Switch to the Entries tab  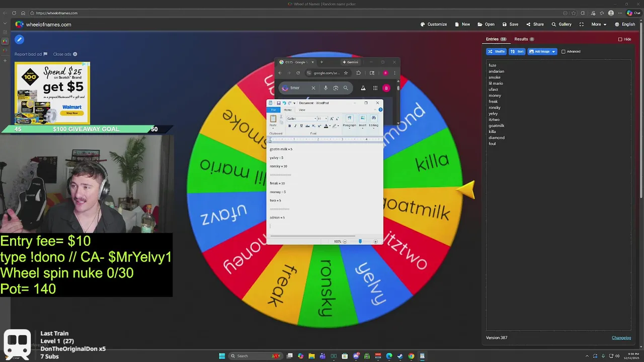[496, 39]
